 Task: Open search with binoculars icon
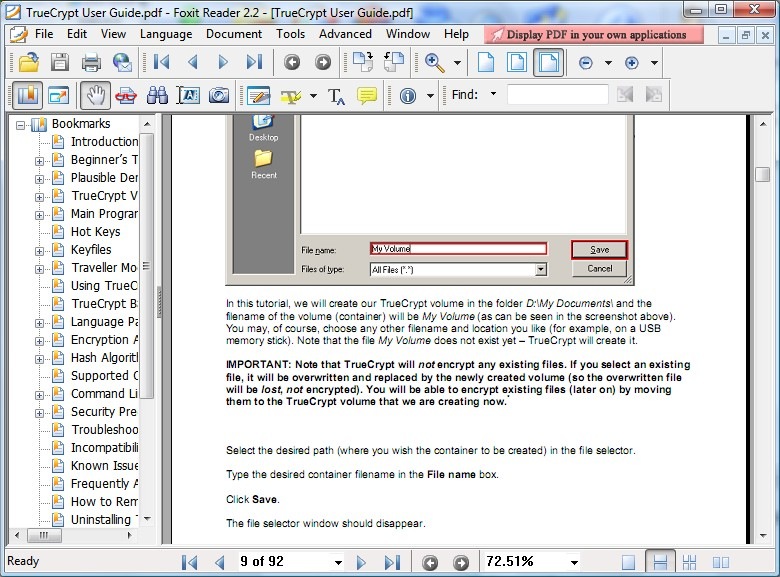157,95
